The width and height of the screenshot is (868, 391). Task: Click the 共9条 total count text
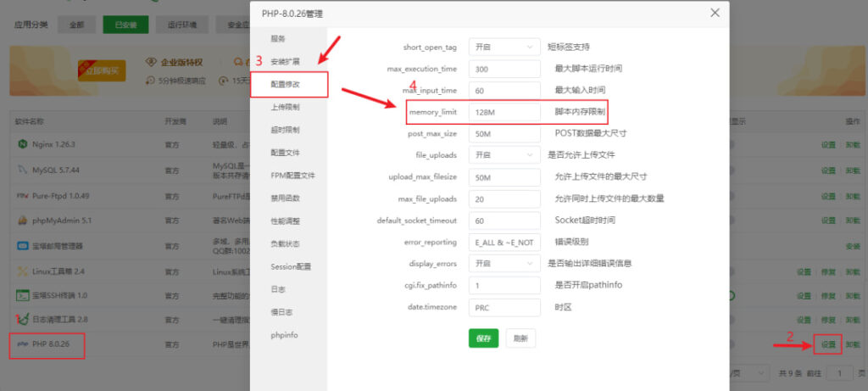pyautogui.click(x=791, y=373)
